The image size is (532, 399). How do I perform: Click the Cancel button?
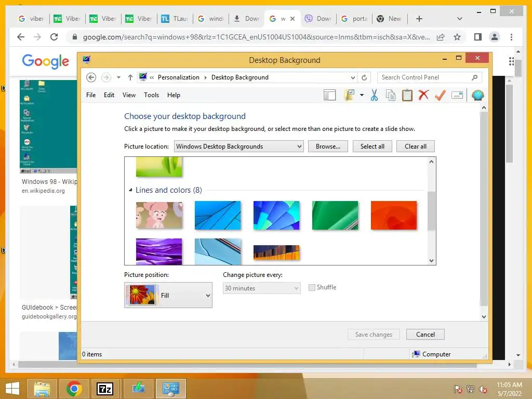[425, 335]
